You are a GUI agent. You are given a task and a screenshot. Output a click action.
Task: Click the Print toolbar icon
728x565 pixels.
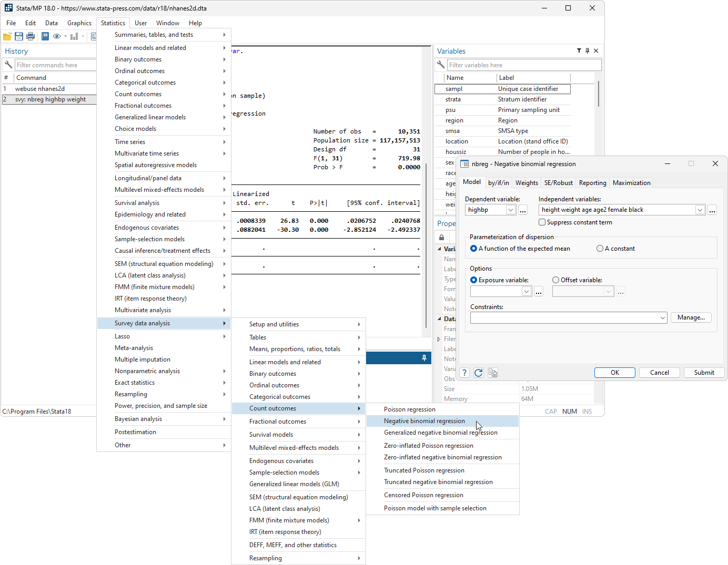pos(31,36)
